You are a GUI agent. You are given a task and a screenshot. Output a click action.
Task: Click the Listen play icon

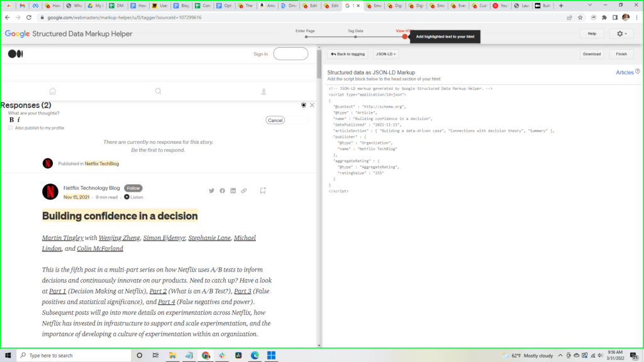[x=127, y=197]
